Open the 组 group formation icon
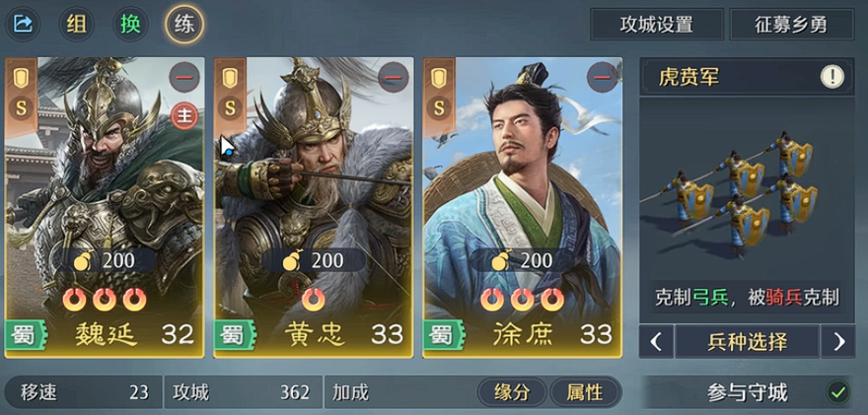Screen dimensions: 868x415 (76, 24)
